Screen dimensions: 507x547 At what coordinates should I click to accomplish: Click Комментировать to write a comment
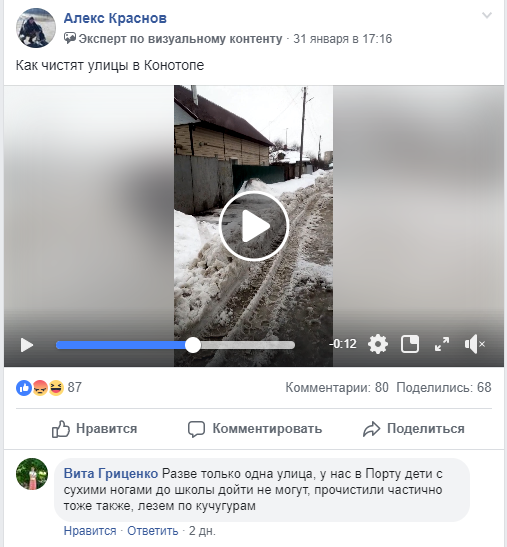[x=254, y=429]
